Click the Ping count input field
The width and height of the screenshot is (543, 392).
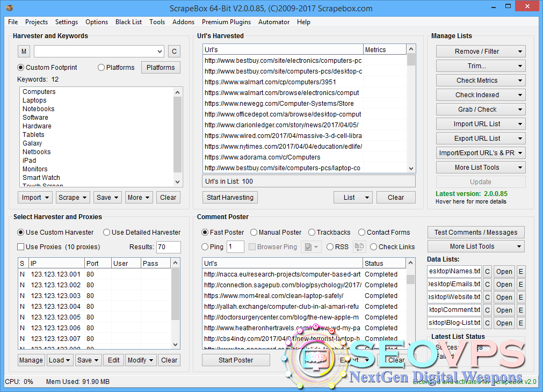pyautogui.click(x=235, y=247)
